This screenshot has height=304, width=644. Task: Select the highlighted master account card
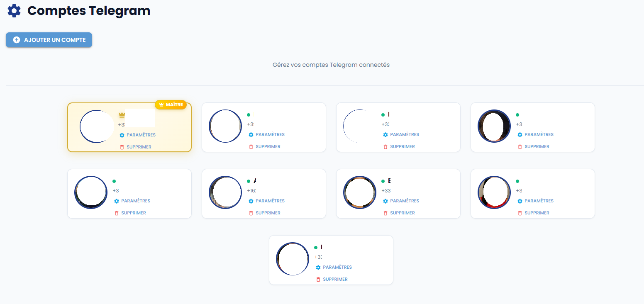pos(129,127)
